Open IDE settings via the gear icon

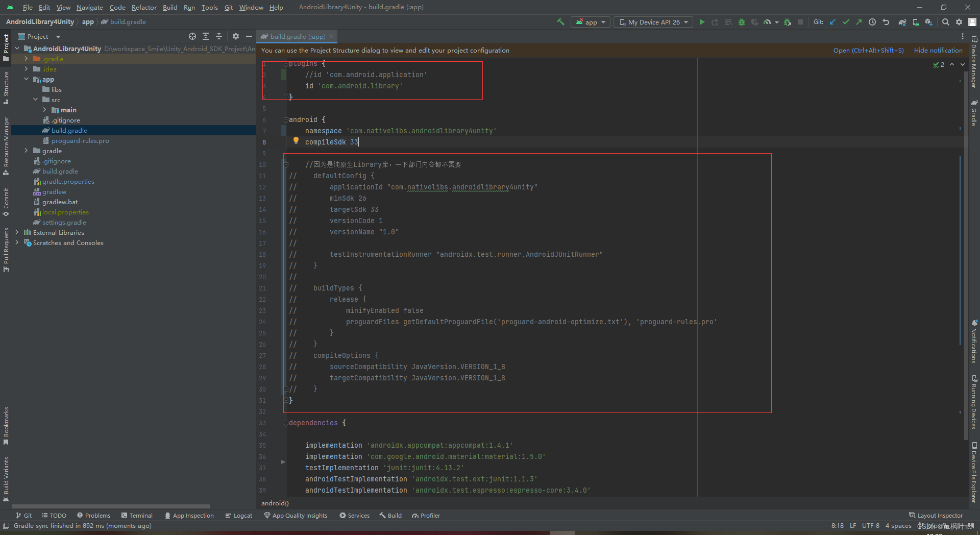click(960, 22)
